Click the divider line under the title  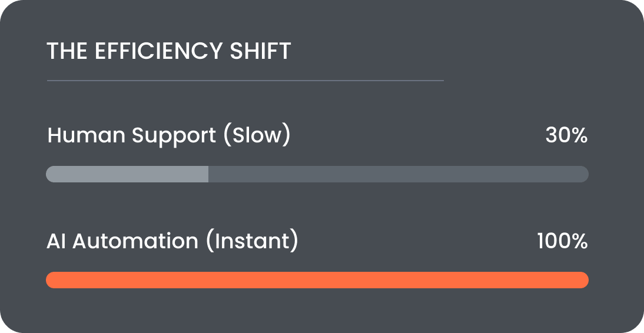(x=245, y=81)
